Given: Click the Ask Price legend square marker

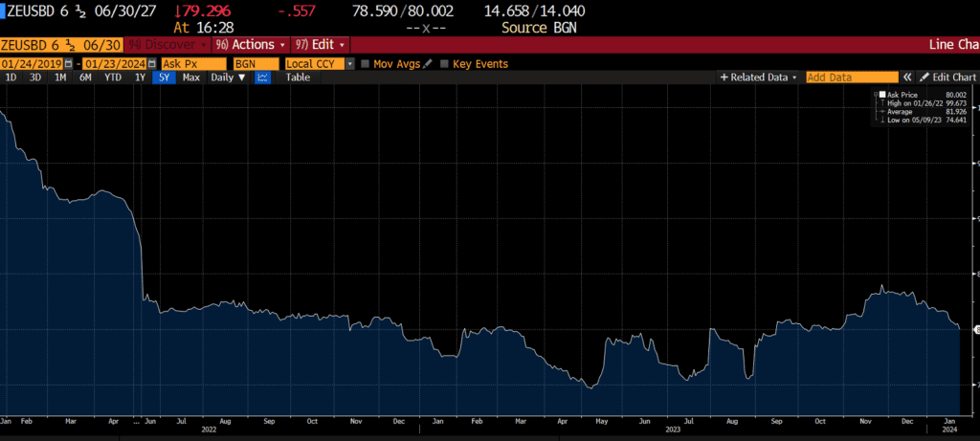Looking at the screenshot, I should click(881, 95).
